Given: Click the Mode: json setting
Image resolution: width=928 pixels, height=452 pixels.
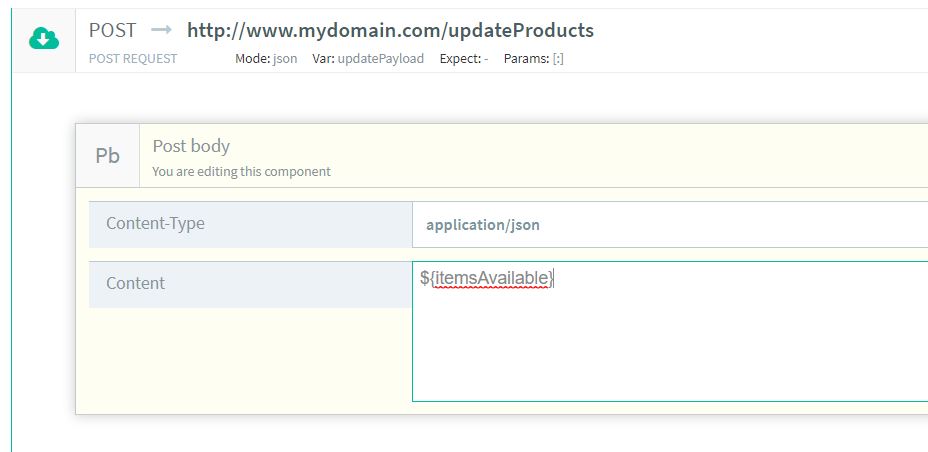Looking at the screenshot, I should click(266, 59).
